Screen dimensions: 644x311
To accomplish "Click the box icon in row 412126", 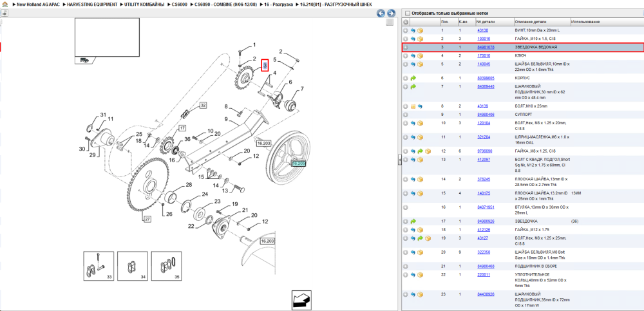I will tap(420, 230).
